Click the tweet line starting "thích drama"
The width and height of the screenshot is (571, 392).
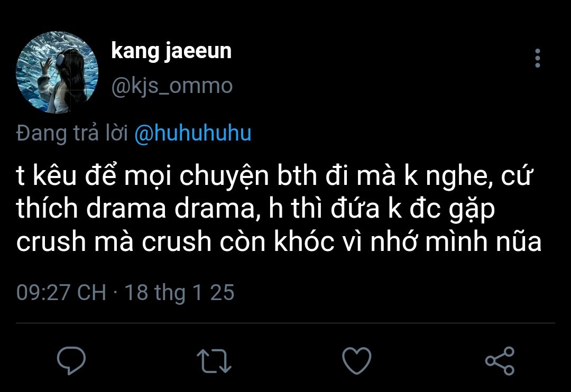click(x=256, y=209)
